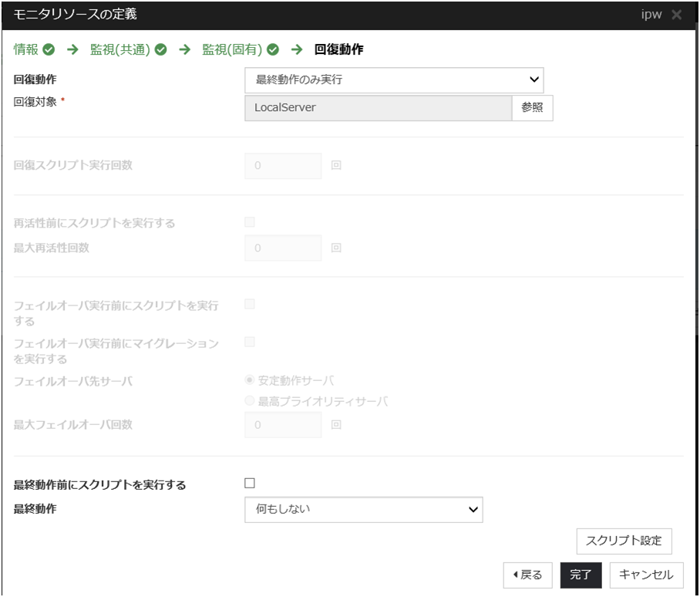Screen dimensions: 700x597
Task: Click the green checkmark next to 情報
Action: point(49,50)
